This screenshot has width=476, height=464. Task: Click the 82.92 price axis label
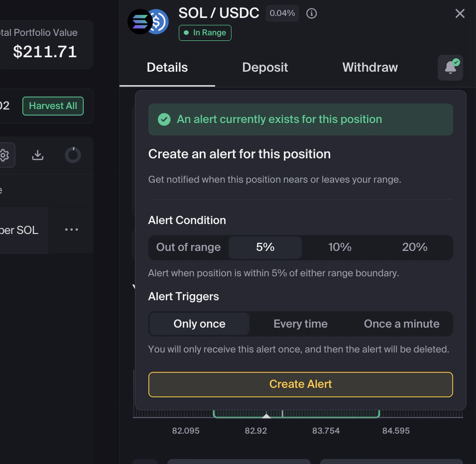[x=256, y=431]
